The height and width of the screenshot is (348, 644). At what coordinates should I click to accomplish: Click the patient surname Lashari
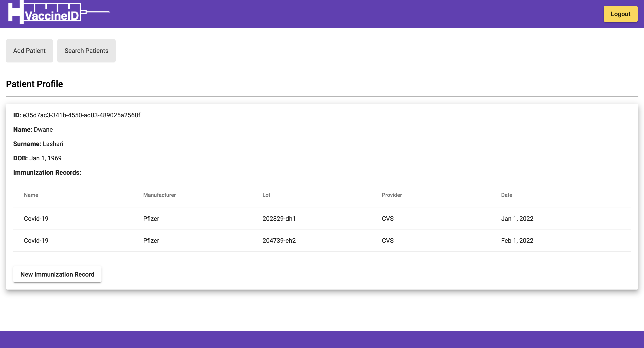[53, 144]
